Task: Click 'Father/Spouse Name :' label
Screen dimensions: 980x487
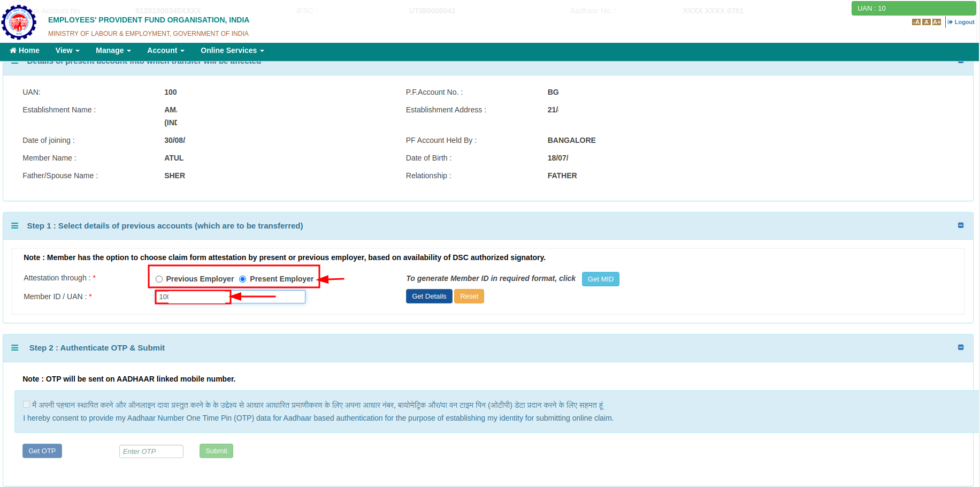Action: [x=60, y=176]
